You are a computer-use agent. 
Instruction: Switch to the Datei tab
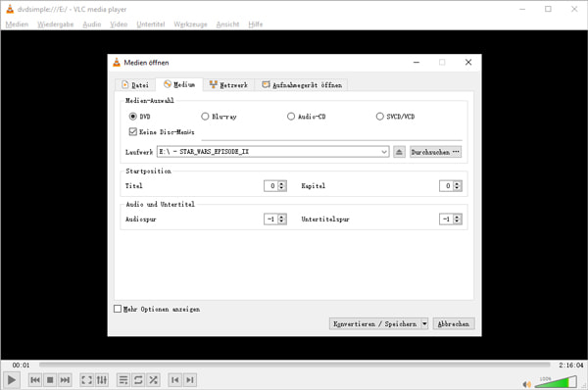point(135,85)
